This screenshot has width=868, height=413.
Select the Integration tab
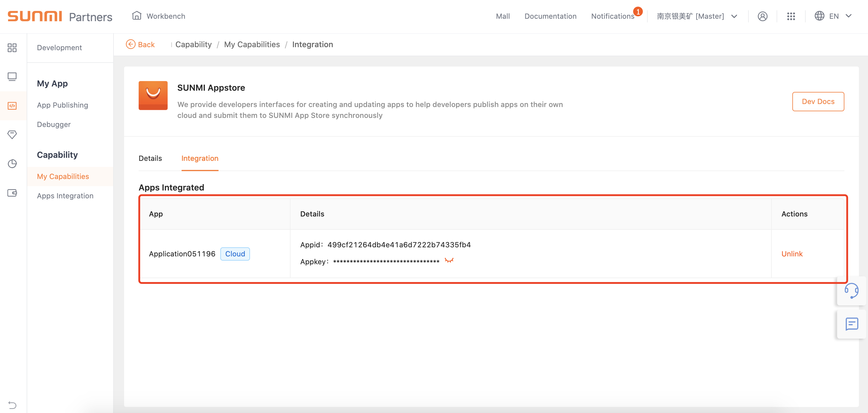[x=200, y=158]
